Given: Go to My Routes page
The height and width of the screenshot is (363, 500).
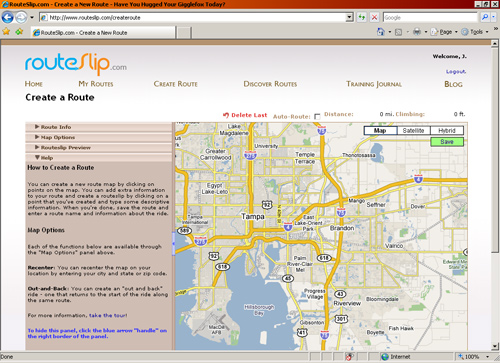Looking at the screenshot, I should (x=96, y=84).
